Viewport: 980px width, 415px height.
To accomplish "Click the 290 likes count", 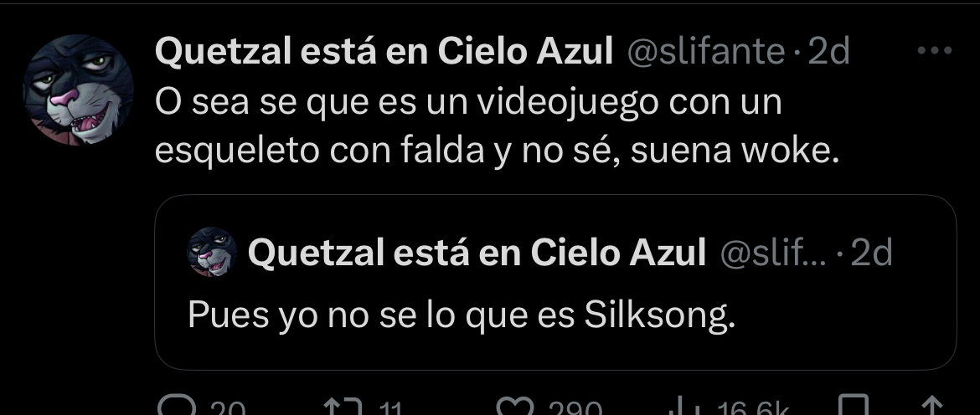I will pos(575,408).
